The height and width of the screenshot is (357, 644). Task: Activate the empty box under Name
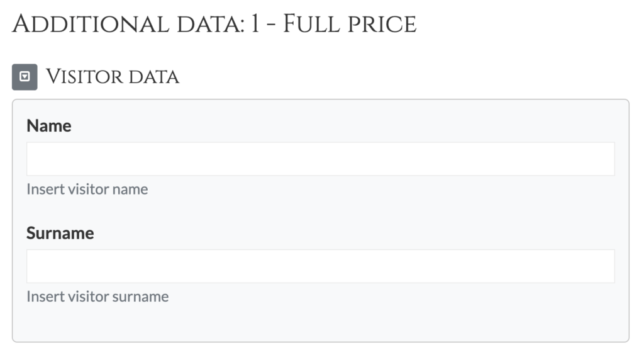(x=320, y=159)
